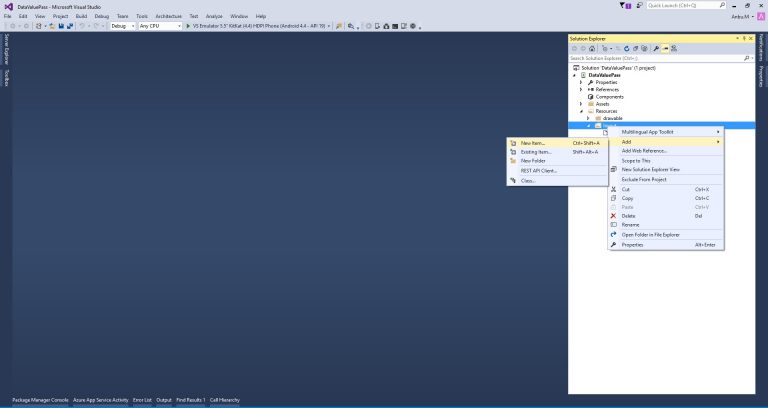This screenshot has width=768, height=408.
Task: Click the Refresh icon in Solution Explorer toolbar
Action: point(626,48)
